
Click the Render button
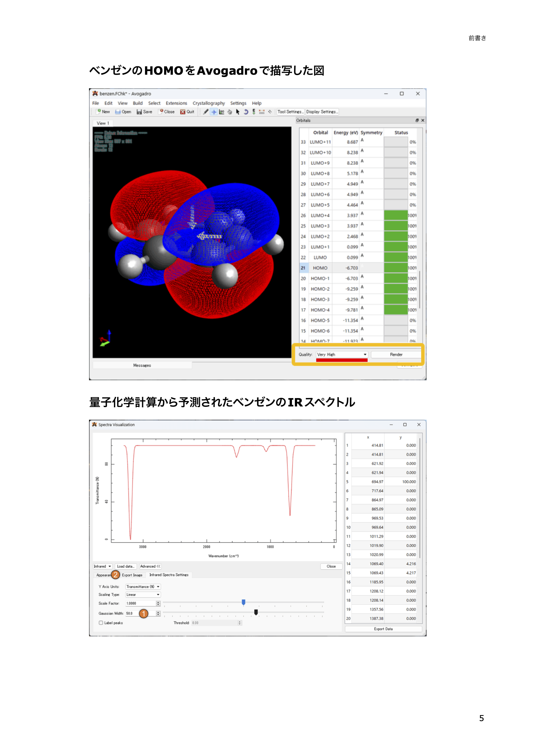pos(396,355)
